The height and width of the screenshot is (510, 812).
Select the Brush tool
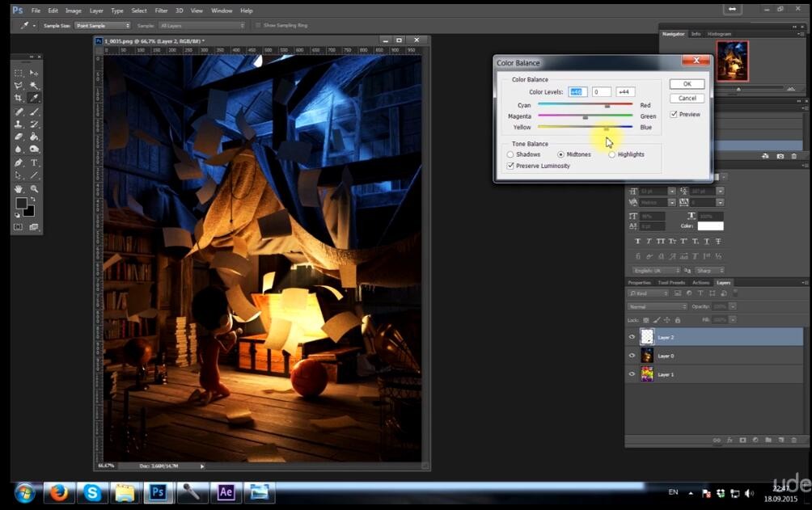coord(34,112)
